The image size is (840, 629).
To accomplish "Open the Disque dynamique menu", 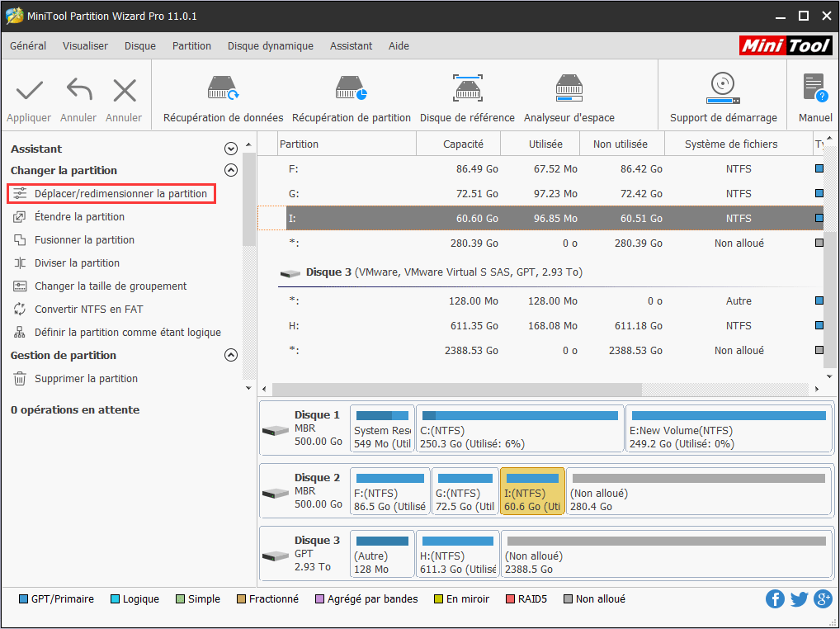I will point(271,46).
